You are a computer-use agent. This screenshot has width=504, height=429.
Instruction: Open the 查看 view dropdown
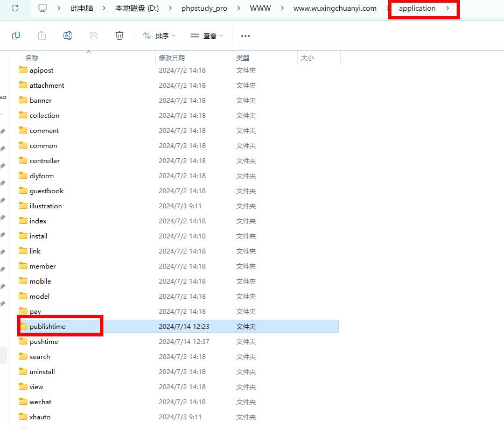[207, 36]
